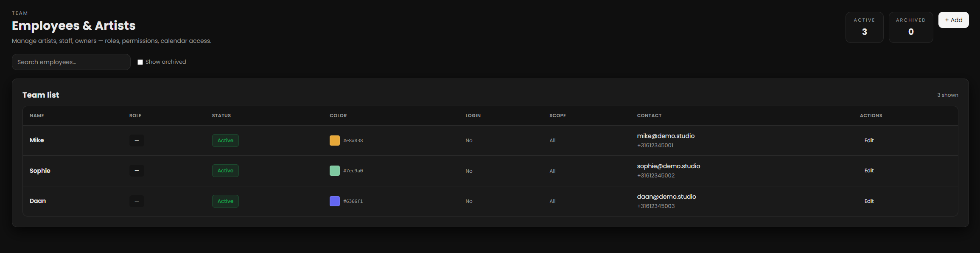Click Daan's purple color swatch
980x253 pixels.
(334, 201)
